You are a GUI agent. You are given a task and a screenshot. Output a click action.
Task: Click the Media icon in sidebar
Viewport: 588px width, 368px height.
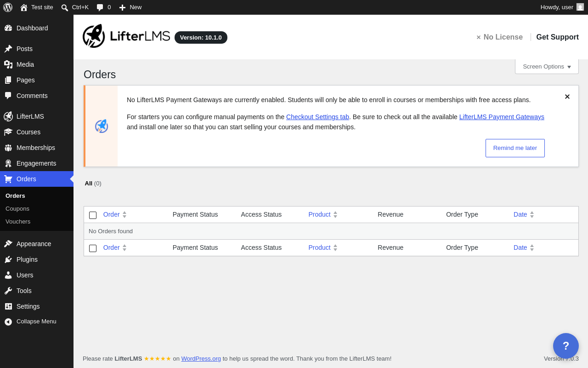8,64
